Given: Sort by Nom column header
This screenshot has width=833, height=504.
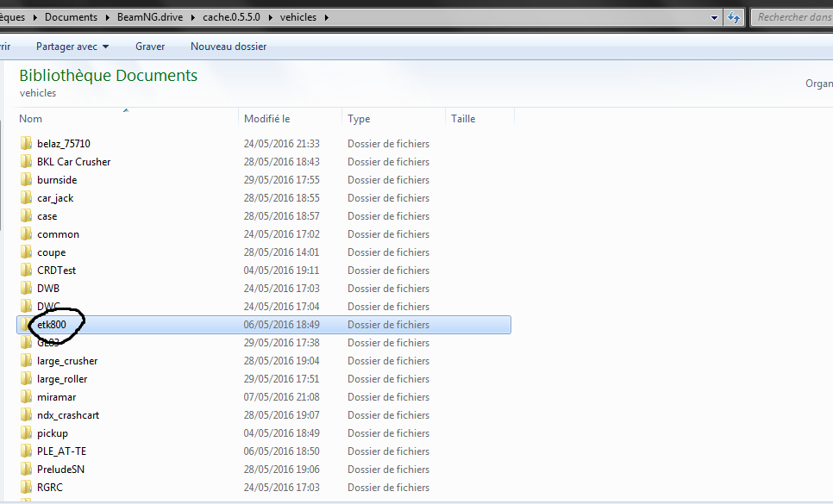Looking at the screenshot, I should pos(127,119).
